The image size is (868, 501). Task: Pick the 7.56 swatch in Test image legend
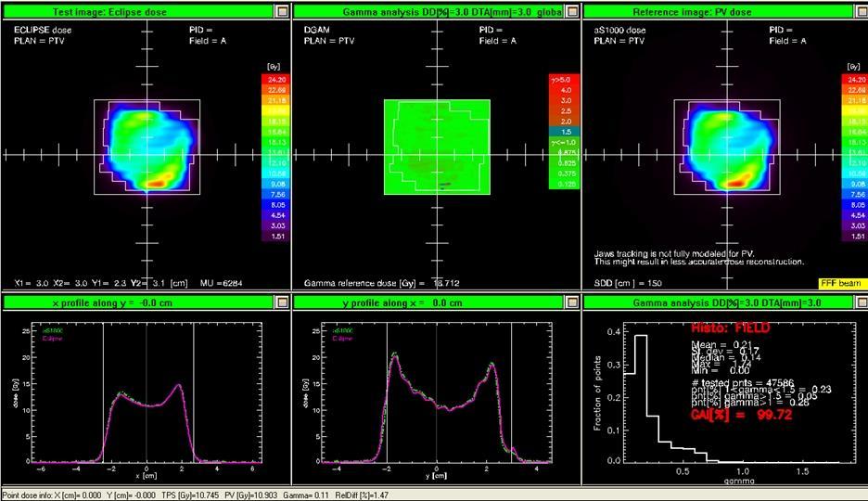[274, 195]
